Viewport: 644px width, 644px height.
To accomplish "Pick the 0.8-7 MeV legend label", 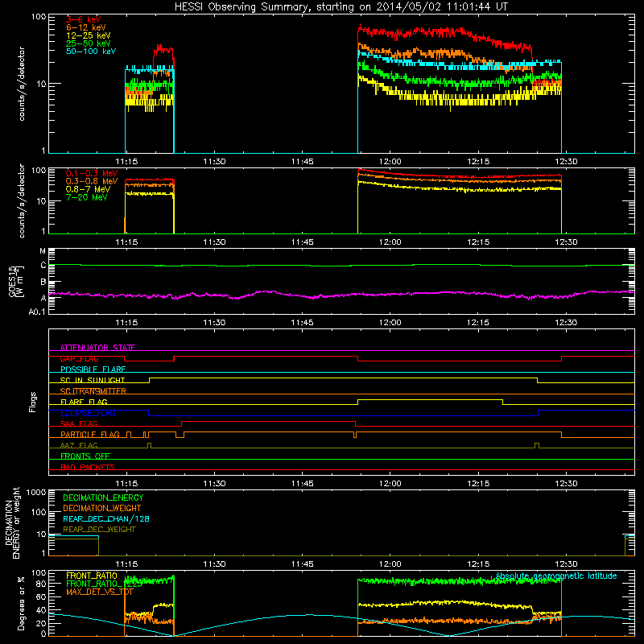I will (x=88, y=189).
